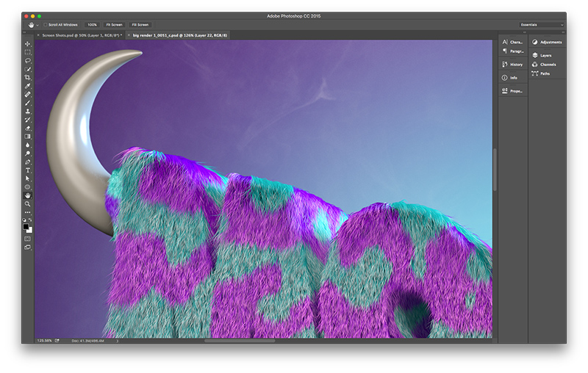This screenshot has width=588, height=373.
Task: Swap foreground and background colors
Action: tap(31, 220)
